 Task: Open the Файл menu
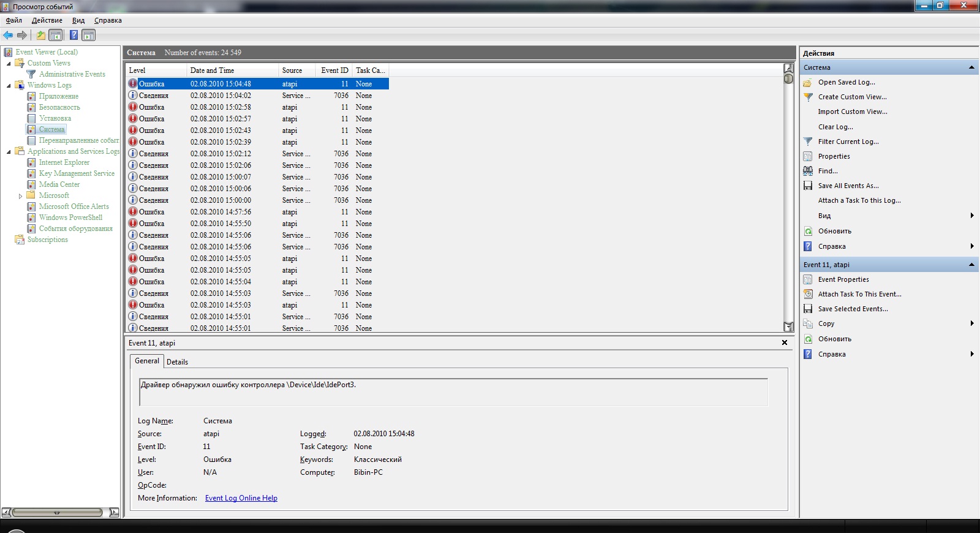[x=13, y=20]
